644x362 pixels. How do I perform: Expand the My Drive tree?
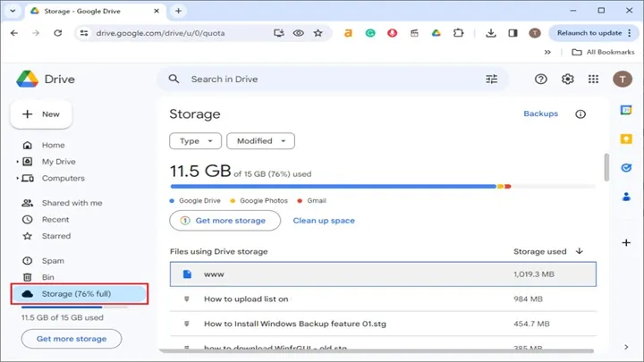point(17,162)
